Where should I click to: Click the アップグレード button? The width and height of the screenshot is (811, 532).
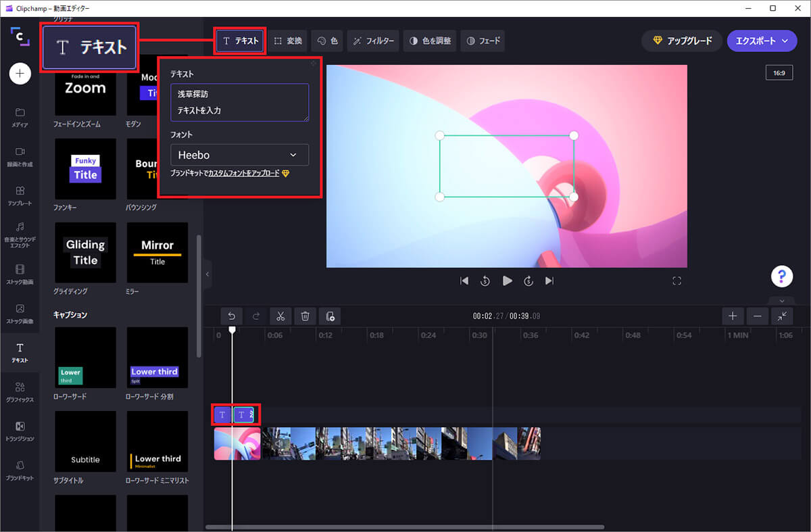tap(682, 41)
